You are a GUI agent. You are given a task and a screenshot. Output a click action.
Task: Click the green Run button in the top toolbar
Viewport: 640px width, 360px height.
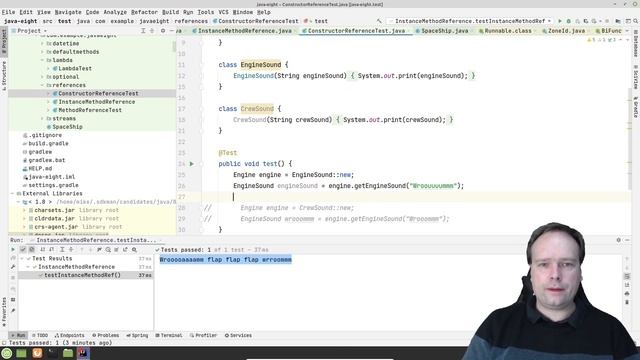[x=560, y=21]
